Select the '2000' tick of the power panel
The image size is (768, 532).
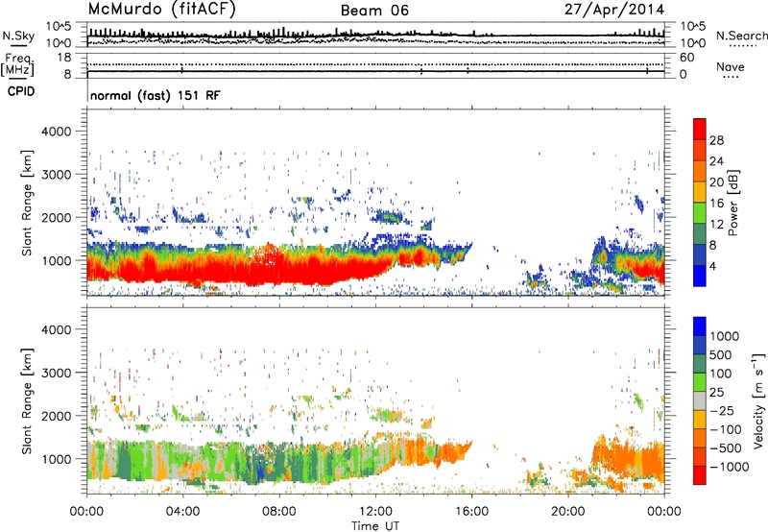click(x=58, y=217)
